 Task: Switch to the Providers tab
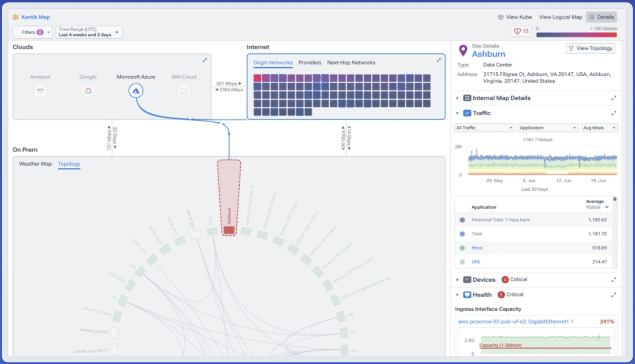[310, 63]
